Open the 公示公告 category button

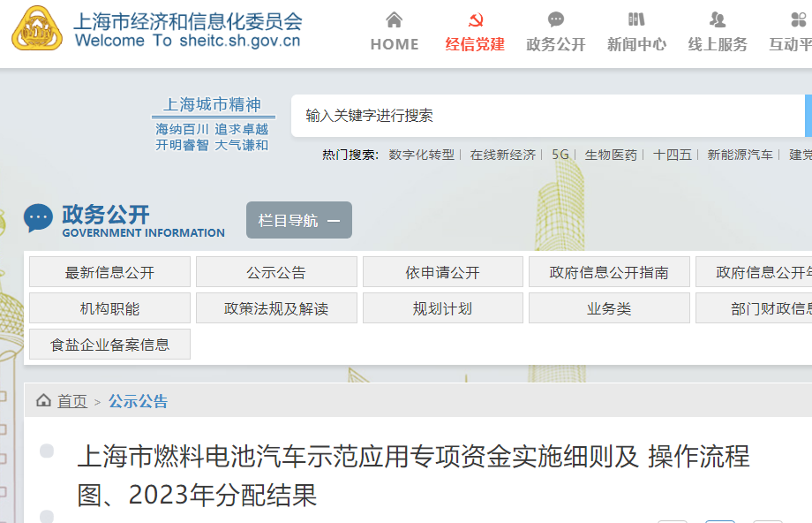pos(276,272)
